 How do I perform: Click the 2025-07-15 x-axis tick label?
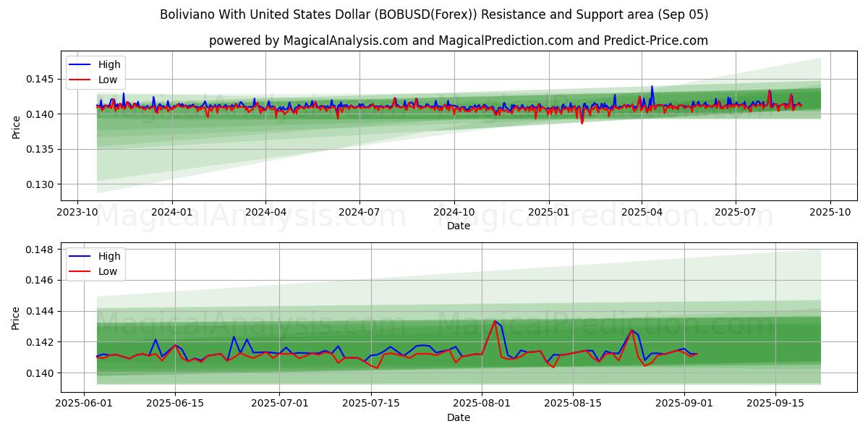[371, 404]
